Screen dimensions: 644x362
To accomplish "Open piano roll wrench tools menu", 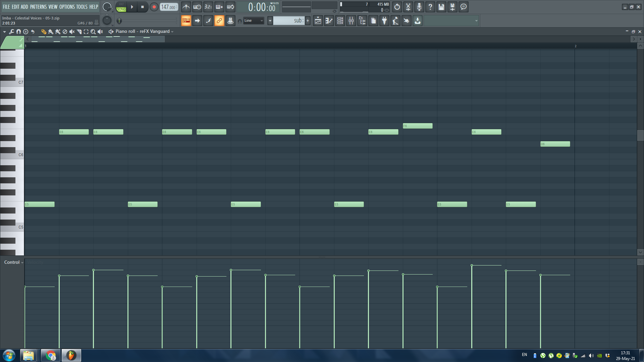I will click(12, 32).
